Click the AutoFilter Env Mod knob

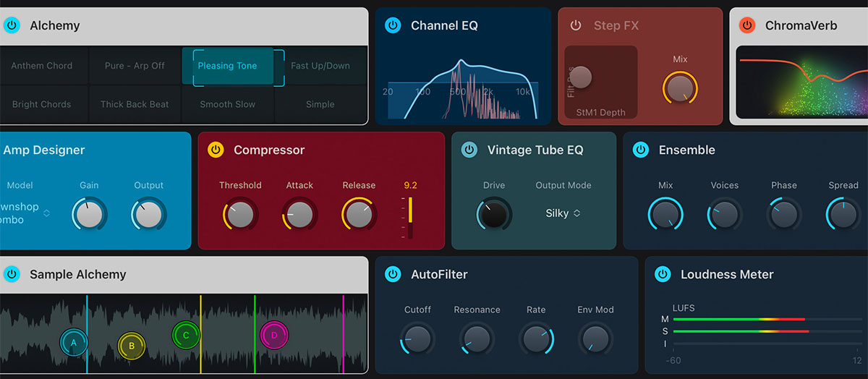(595, 338)
